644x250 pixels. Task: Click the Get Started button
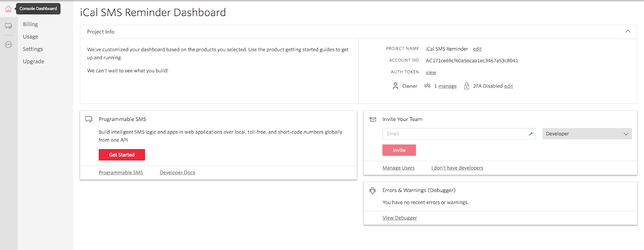point(122,155)
